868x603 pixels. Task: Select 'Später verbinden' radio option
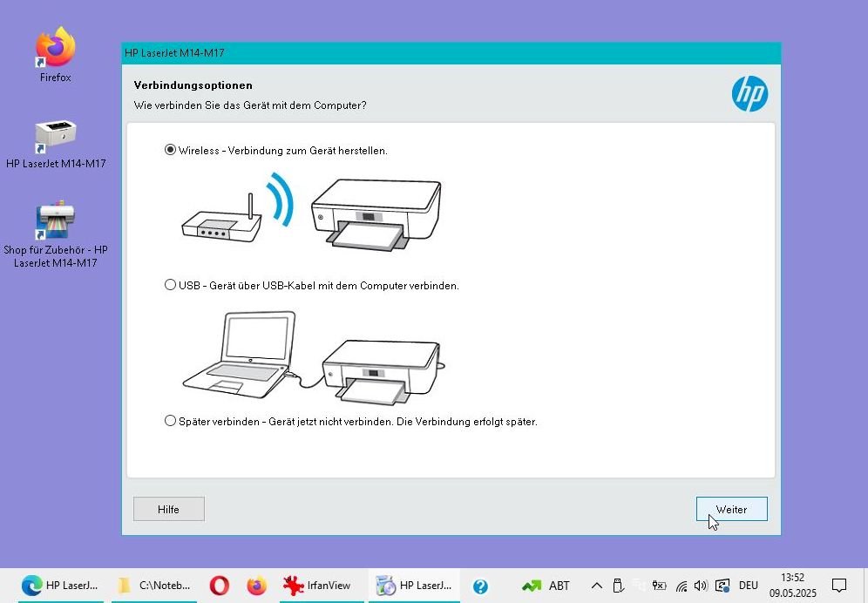(x=171, y=421)
